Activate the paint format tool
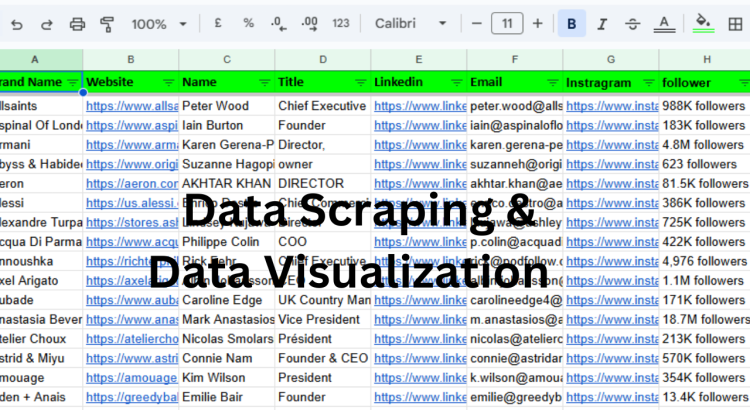 [x=107, y=24]
